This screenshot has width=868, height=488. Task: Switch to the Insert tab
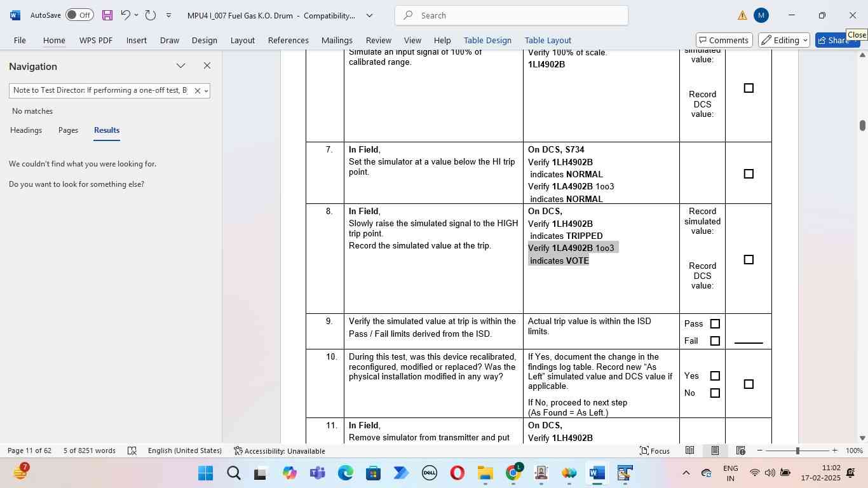(x=137, y=40)
